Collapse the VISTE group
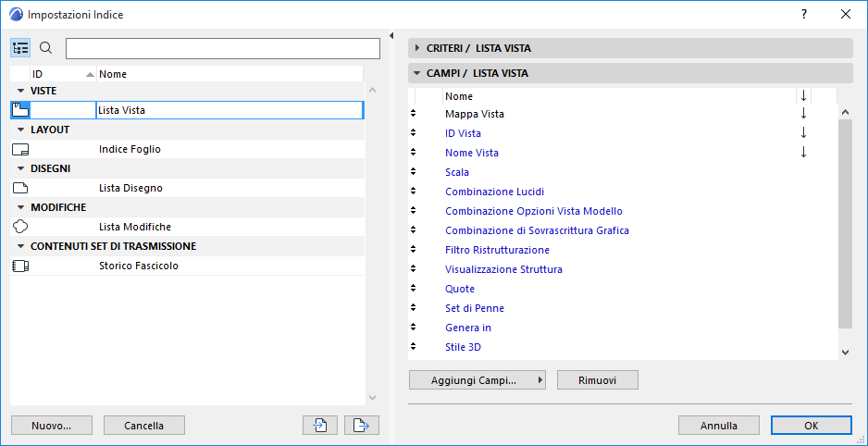868x446 pixels. click(x=21, y=91)
